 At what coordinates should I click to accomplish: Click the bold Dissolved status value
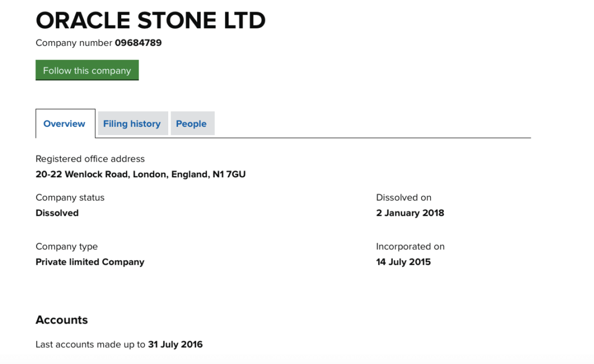pyautogui.click(x=57, y=213)
